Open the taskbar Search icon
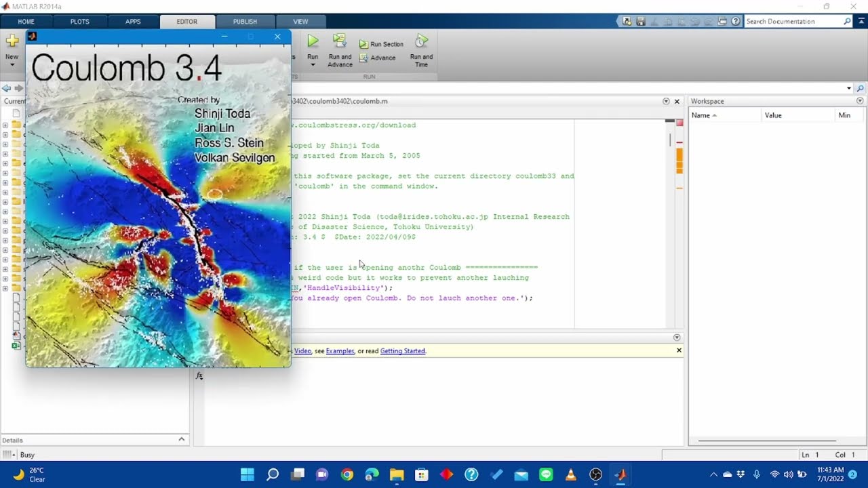868x488 pixels. coord(273,474)
